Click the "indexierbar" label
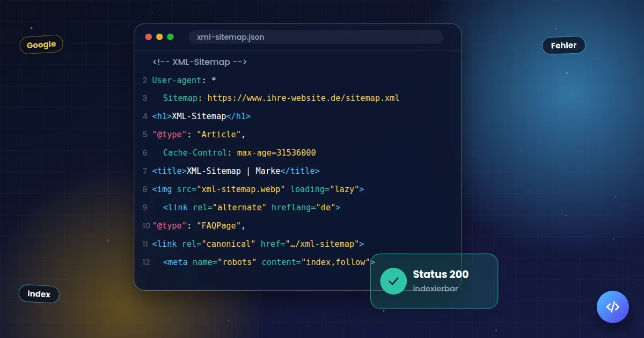Screen dimensions: 644x338 coord(435,289)
